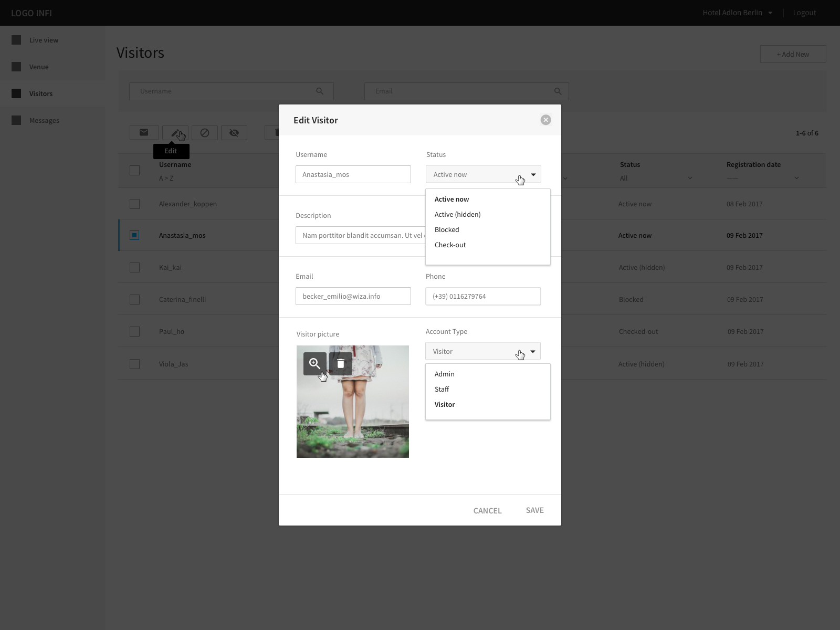Click the + Add New button
Image resolution: width=840 pixels, height=630 pixels.
793,54
